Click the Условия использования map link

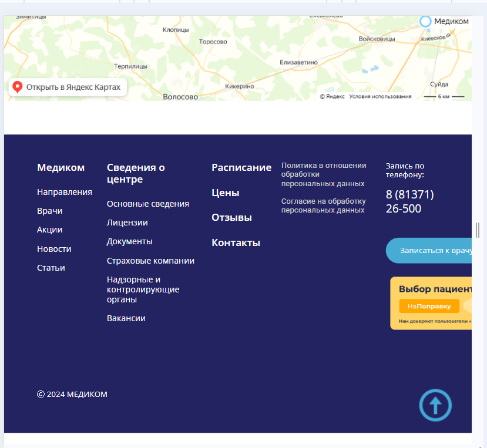[380, 96]
